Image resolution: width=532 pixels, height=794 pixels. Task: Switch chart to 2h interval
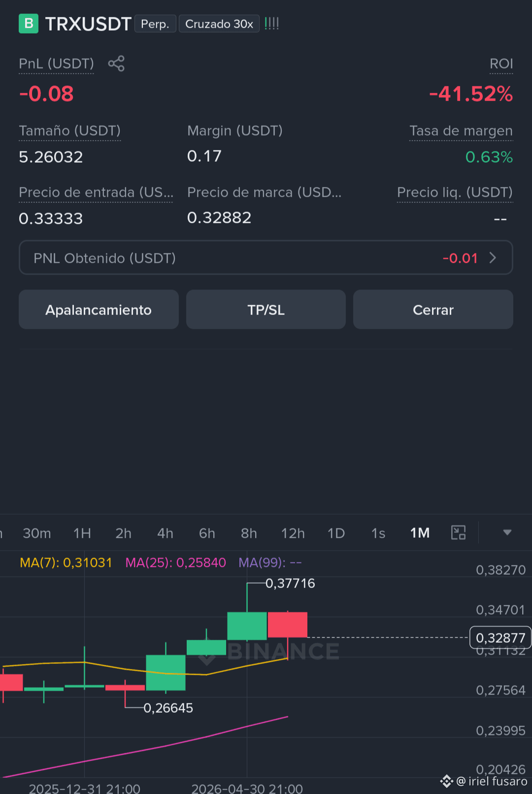tap(124, 533)
